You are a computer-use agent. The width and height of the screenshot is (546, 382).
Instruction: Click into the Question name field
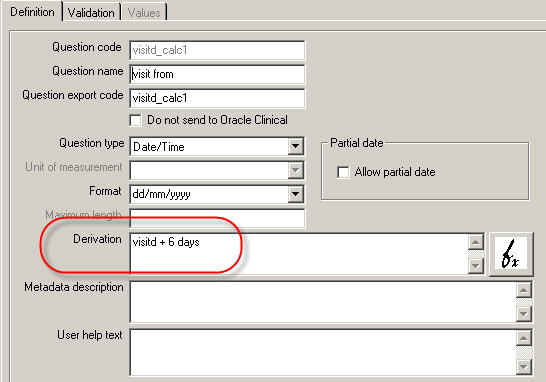coord(217,74)
